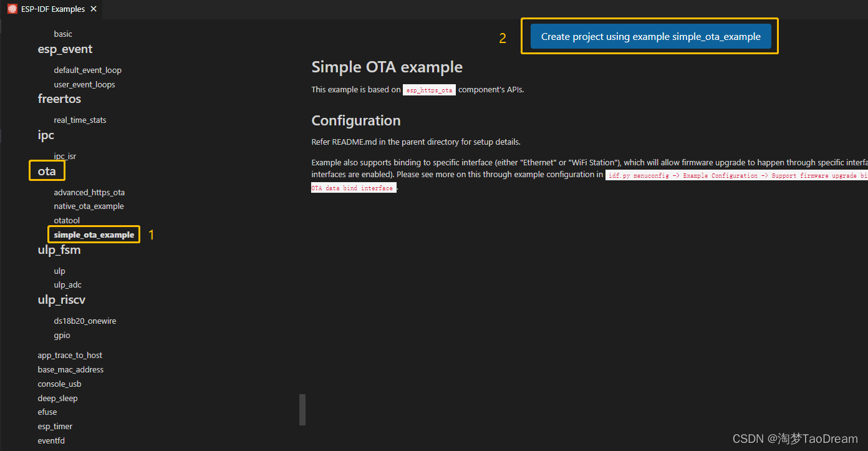Select the ota category heading

tap(47, 171)
